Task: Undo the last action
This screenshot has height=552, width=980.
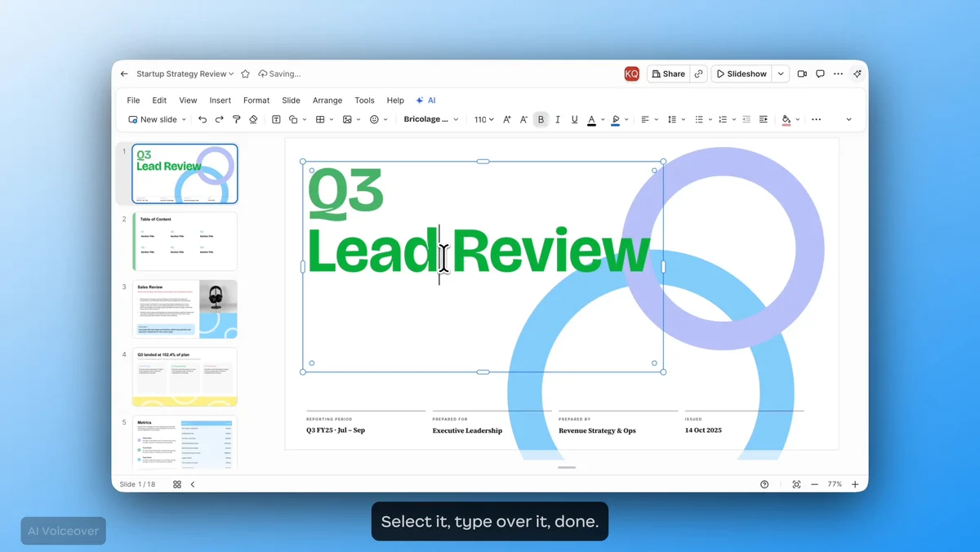Action: tap(203, 119)
